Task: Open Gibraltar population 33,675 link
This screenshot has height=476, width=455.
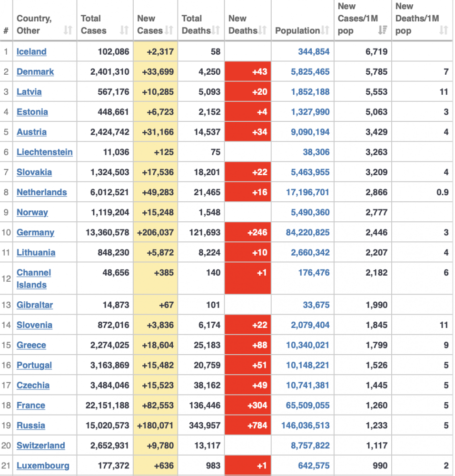Action: click(317, 305)
